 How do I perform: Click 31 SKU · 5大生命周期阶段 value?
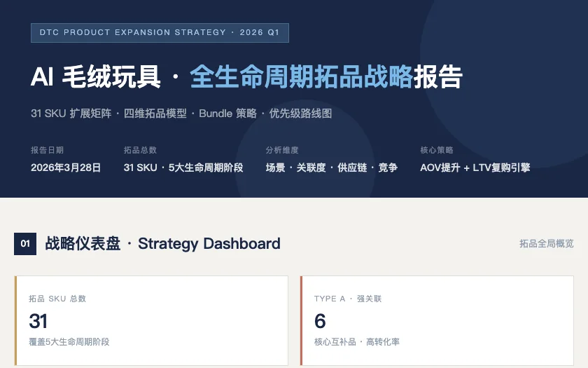pos(183,168)
